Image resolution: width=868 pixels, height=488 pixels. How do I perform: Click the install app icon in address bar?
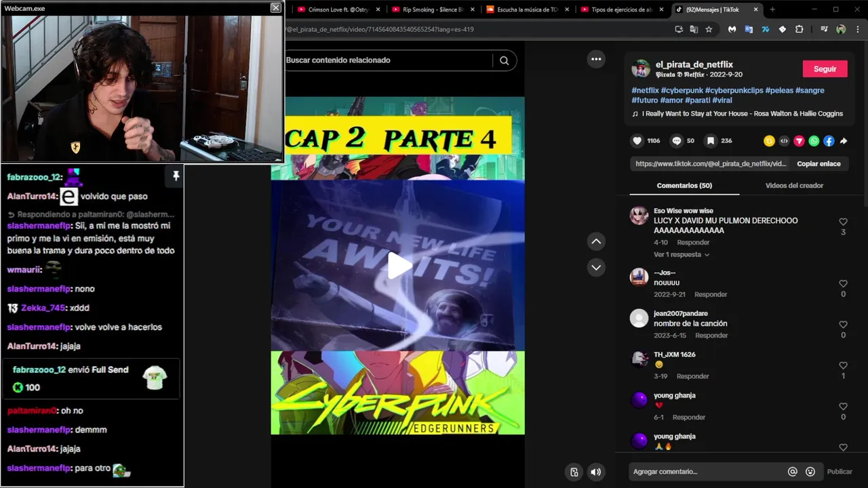pyautogui.click(x=679, y=29)
